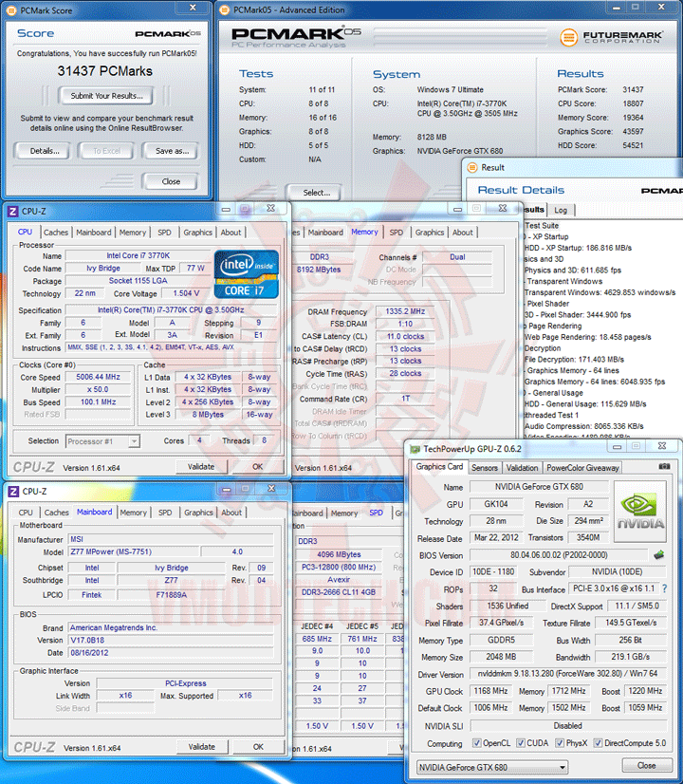
Task: Toggle the DirectCompute 5.0 checkbox
Action: point(598,743)
